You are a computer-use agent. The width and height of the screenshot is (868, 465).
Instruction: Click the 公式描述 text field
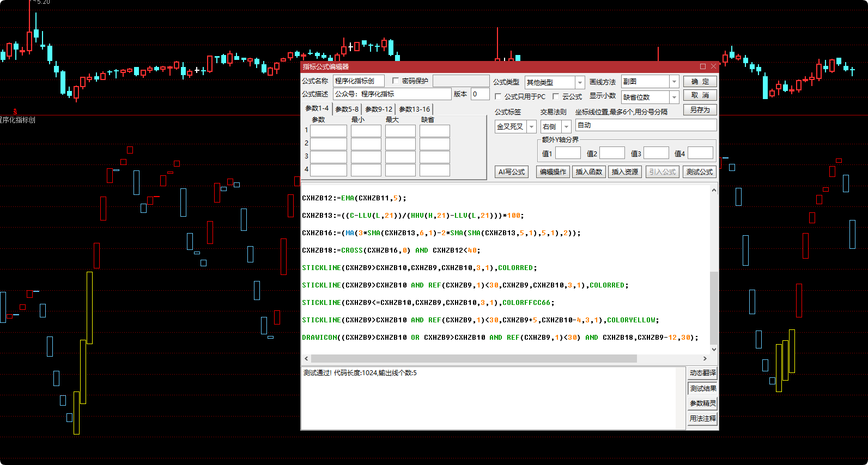pos(392,94)
